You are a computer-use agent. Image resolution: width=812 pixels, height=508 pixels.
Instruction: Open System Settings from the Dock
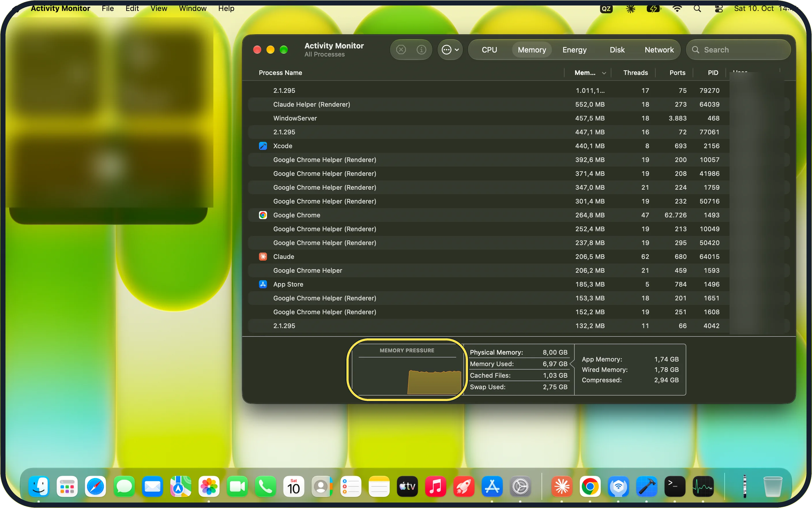[x=520, y=486]
